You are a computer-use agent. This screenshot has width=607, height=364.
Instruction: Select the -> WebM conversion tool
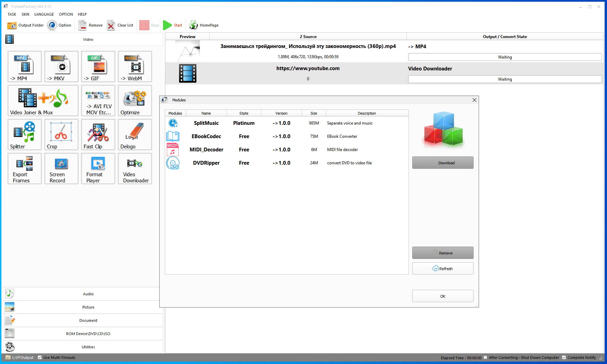(x=135, y=66)
